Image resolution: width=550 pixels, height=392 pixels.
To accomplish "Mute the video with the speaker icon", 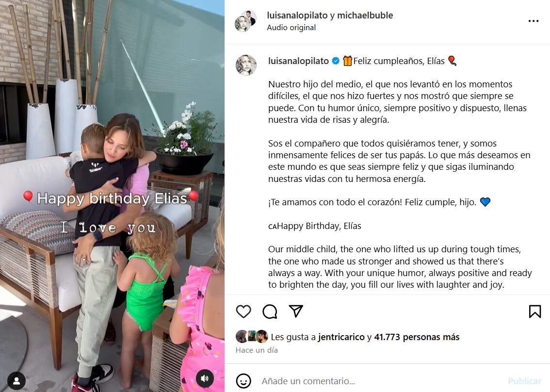I will coord(205,378).
